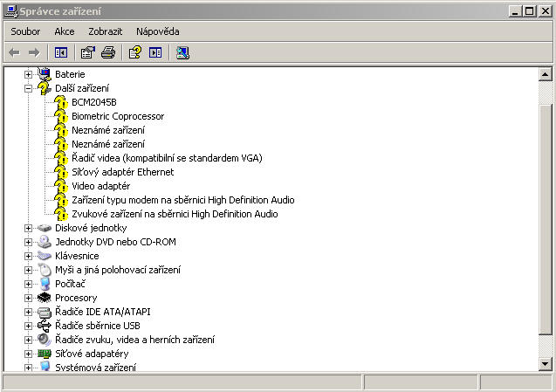
Task: Select the Síťový adaptér Ethernet label
Action: (x=123, y=172)
